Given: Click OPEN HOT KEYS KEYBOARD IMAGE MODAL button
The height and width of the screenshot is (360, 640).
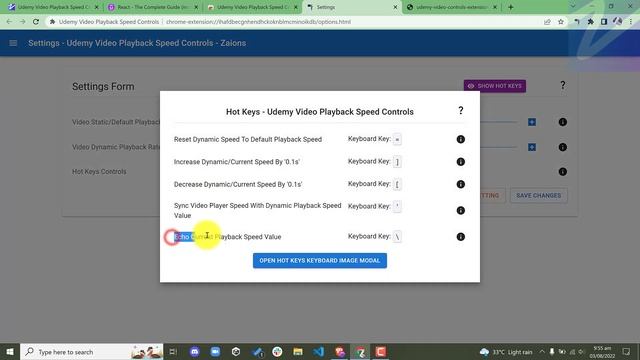Looking at the screenshot, I should click(x=320, y=260).
